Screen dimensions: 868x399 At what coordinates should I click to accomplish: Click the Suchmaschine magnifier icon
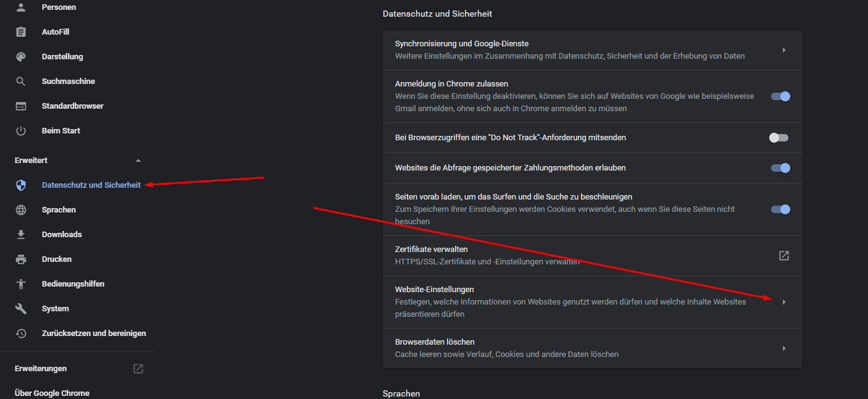(21, 82)
